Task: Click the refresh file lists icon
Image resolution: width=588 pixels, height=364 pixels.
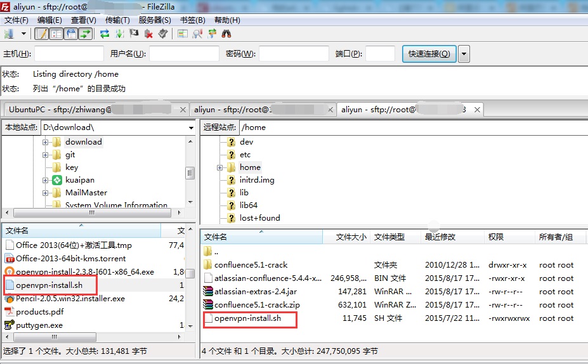Action: click(105, 34)
